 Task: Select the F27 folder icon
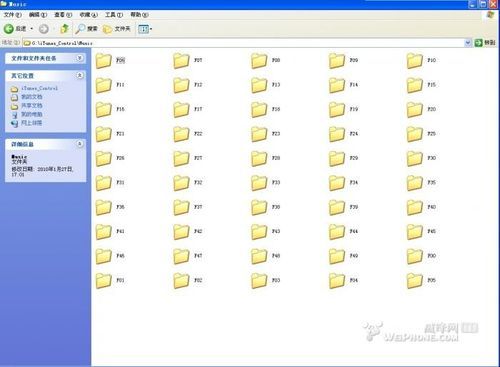tap(181, 158)
